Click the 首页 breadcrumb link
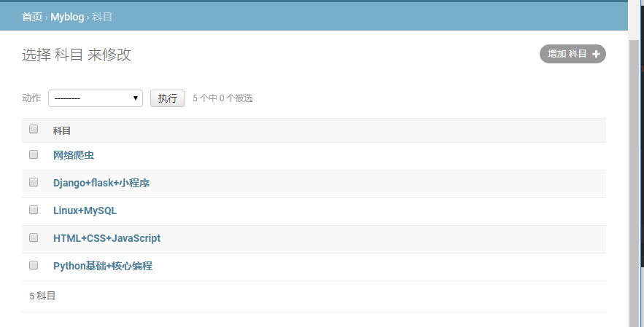This screenshot has width=644, height=327. 32,17
